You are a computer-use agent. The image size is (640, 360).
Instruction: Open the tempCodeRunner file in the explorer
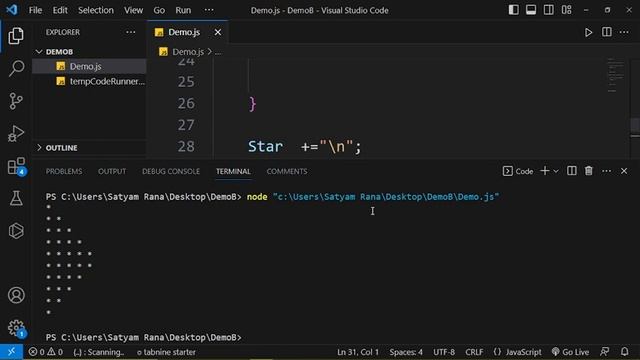click(x=89, y=81)
